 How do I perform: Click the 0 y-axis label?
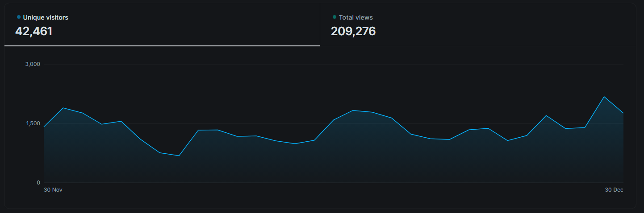38,183
